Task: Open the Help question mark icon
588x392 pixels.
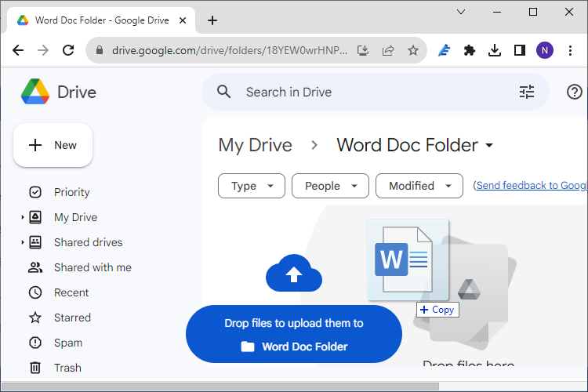Action: pyautogui.click(x=574, y=93)
